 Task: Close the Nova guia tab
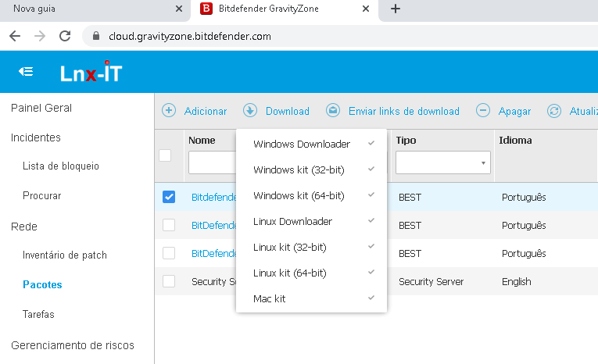179,9
